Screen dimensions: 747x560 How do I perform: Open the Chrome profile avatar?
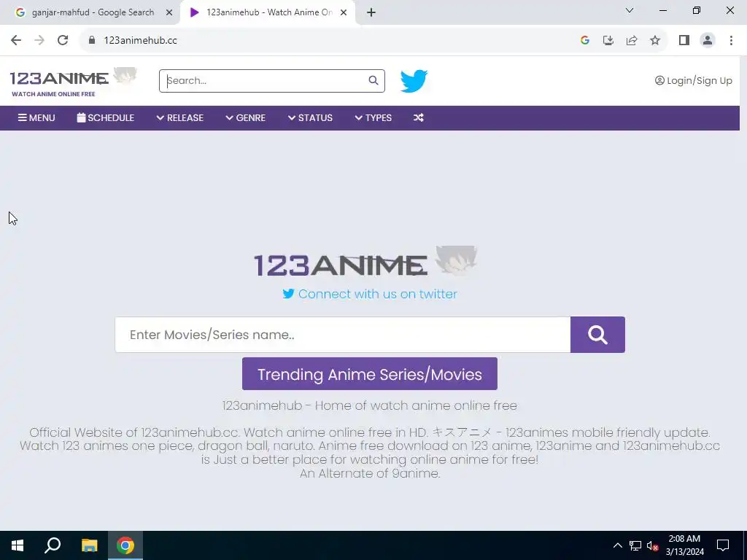[708, 41]
